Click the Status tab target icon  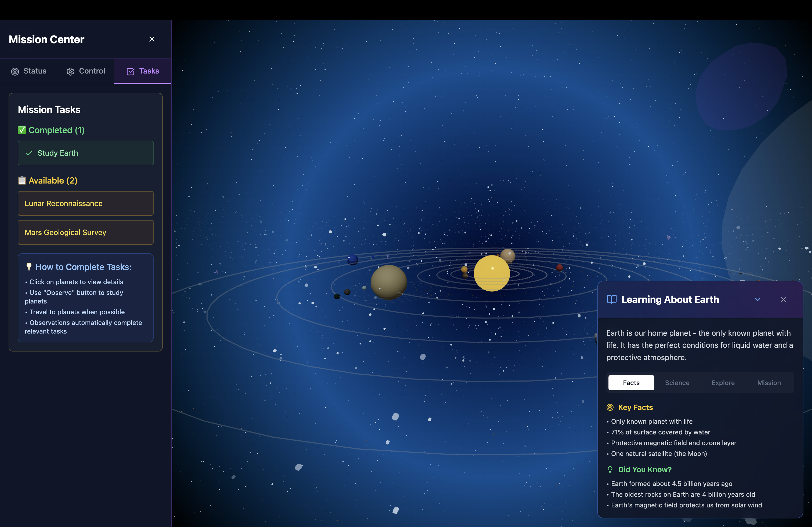(x=15, y=72)
